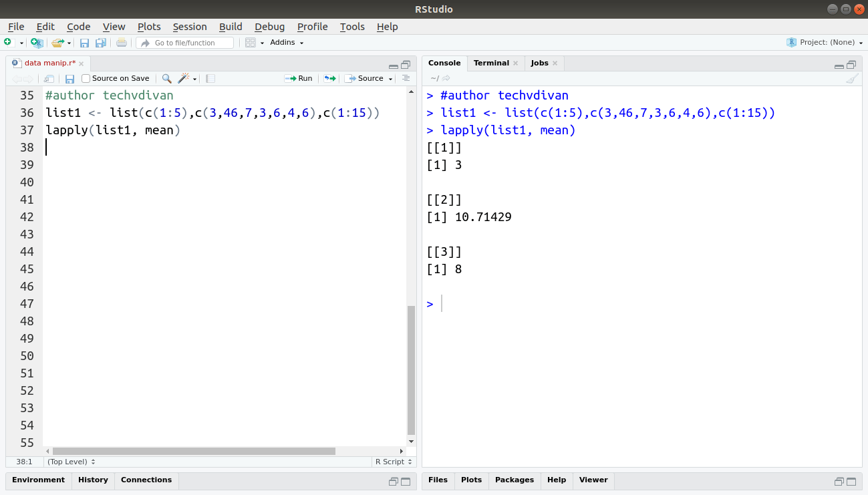Expand the code tools wand dropdown arrow
Screen dimensions: 868x495
click(x=195, y=79)
